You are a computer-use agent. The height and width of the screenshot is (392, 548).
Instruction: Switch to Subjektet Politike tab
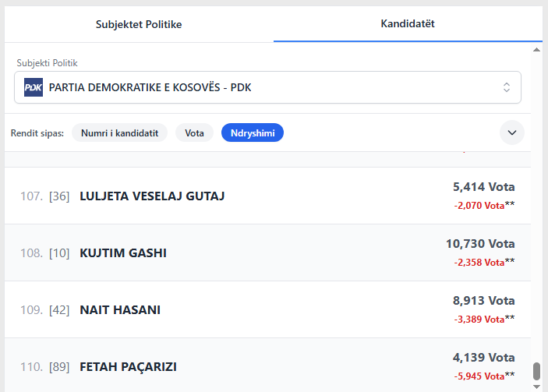click(139, 23)
